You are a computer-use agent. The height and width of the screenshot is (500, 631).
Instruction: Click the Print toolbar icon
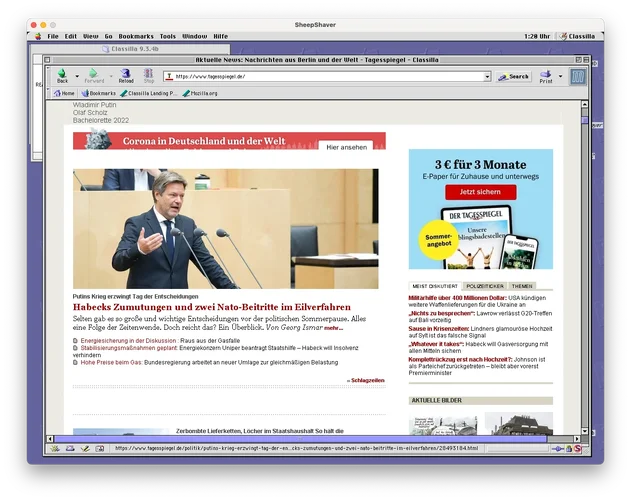click(x=545, y=76)
